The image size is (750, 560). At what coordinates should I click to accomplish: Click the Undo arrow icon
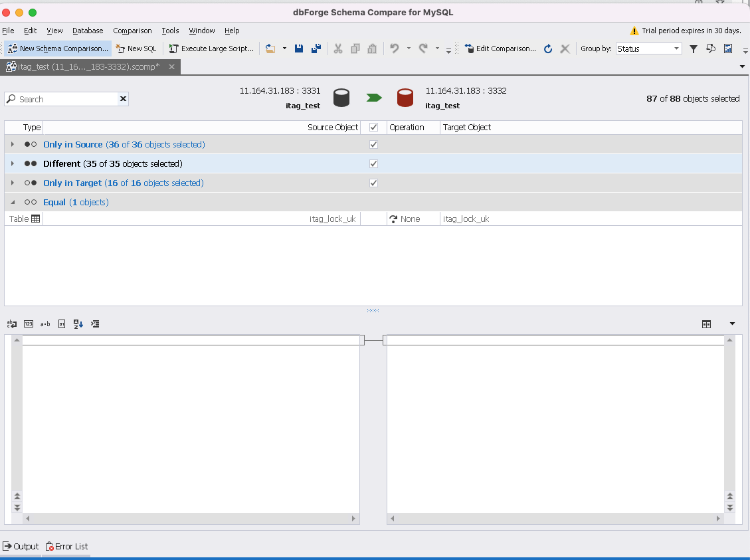pyautogui.click(x=394, y=48)
